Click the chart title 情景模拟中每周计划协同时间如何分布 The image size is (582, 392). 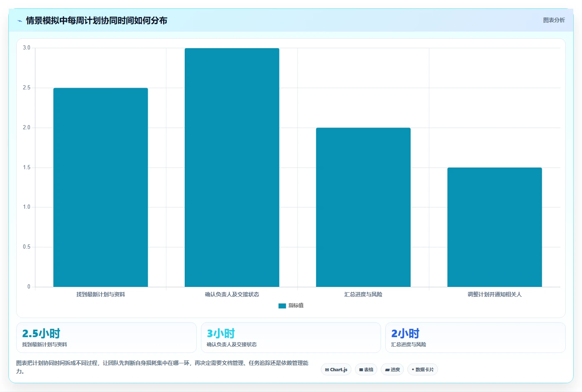(97, 20)
